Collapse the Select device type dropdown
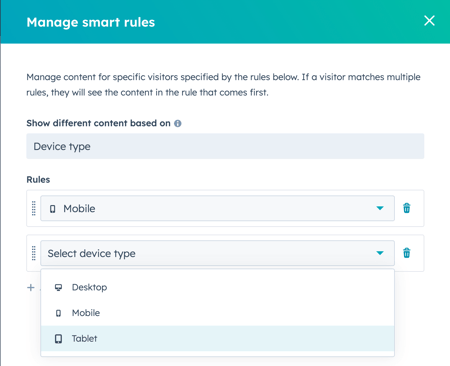The height and width of the screenshot is (366, 450). (217, 253)
